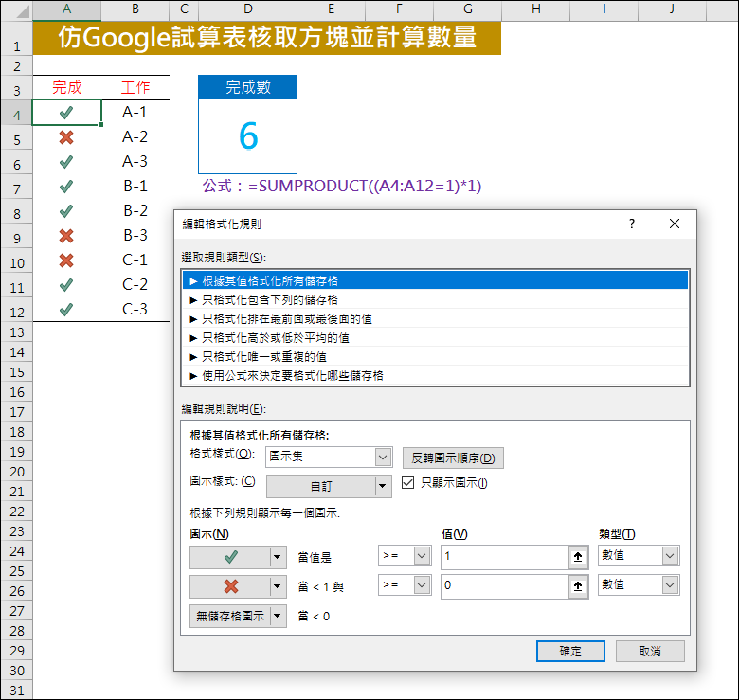Screen dimensions: 739x700
Task: Click cell containing C-2
Action: 135,284
